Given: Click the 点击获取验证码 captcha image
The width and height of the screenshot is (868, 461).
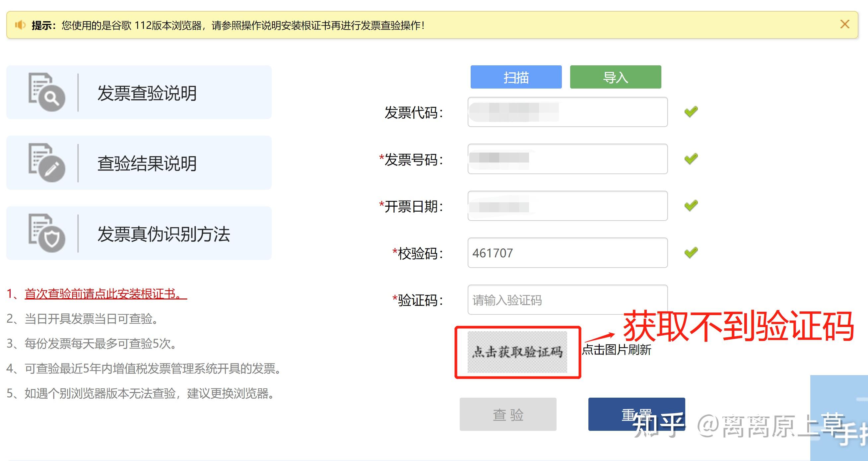Looking at the screenshot, I should [517, 352].
